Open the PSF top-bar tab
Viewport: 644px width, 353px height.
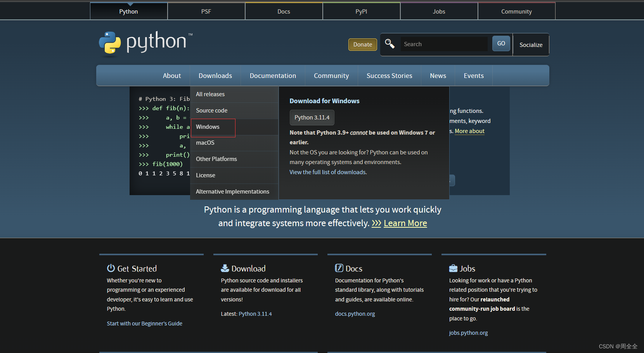206,11
